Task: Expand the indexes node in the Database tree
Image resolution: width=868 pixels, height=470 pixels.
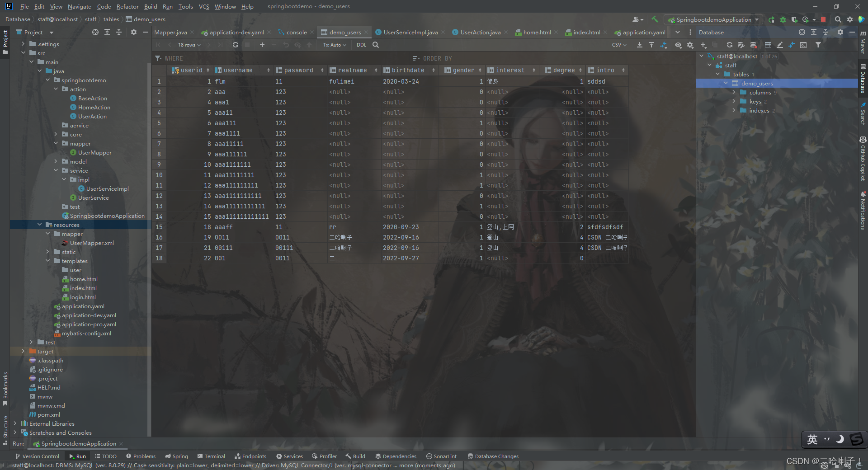Action: coord(734,110)
